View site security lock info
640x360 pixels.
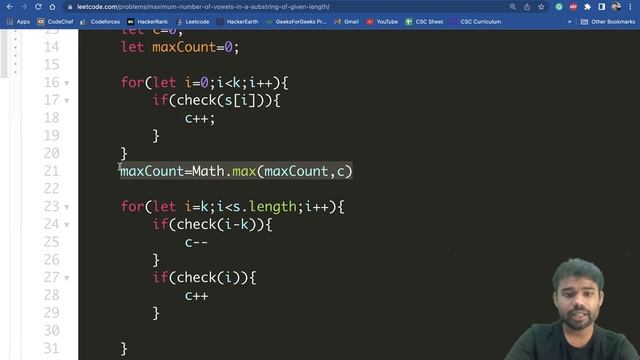70,7
